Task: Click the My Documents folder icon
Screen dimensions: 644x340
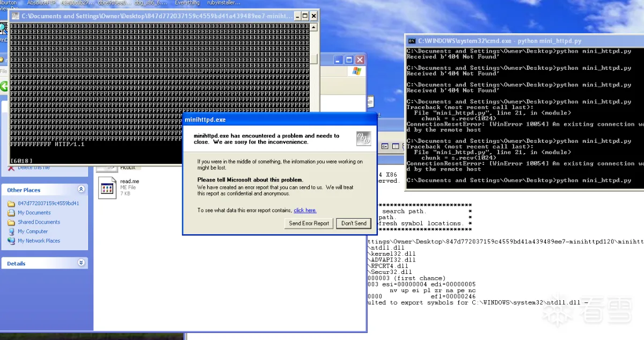Action: tap(11, 213)
